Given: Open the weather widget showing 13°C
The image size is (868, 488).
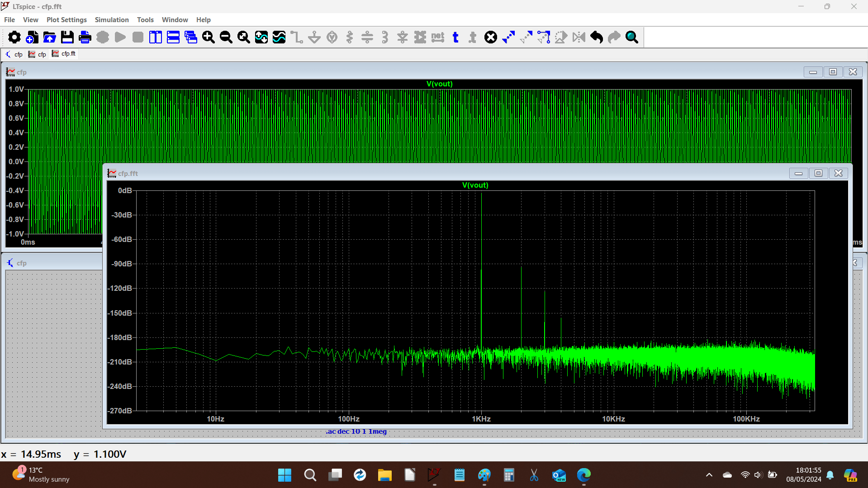Looking at the screenshot, I should 41,475.
